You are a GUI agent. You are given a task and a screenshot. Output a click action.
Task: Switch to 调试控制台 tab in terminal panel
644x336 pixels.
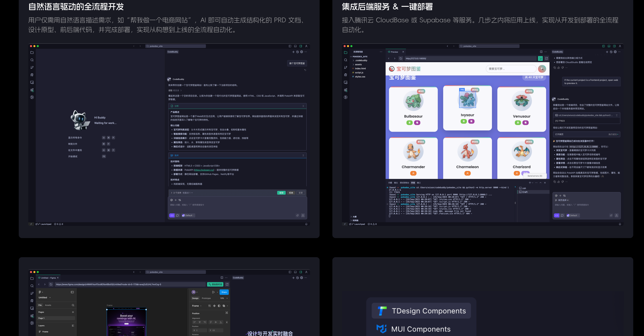(x=404, y=183)
